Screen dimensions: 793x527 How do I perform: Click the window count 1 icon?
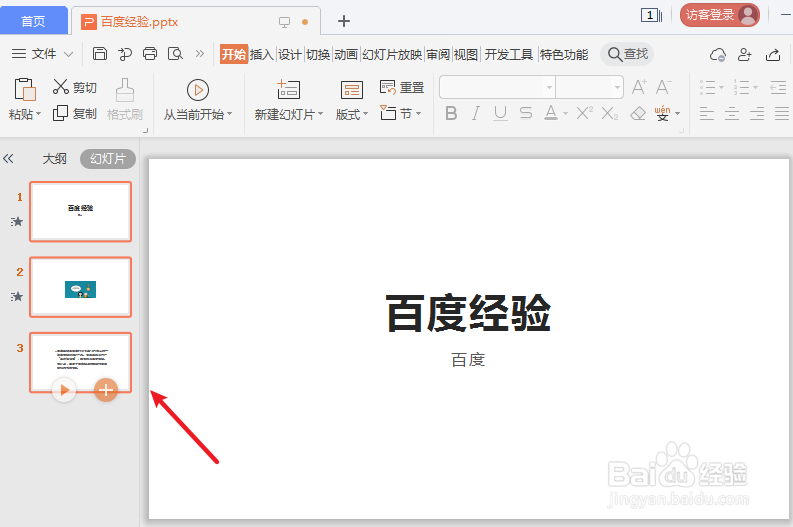tap(651, 15)
